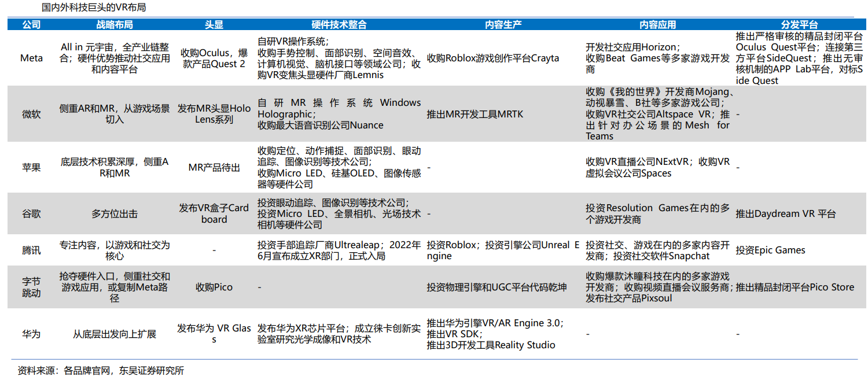868x376 pixels.
Task: Select the 分发平台 column header
Action: (799, 24)
